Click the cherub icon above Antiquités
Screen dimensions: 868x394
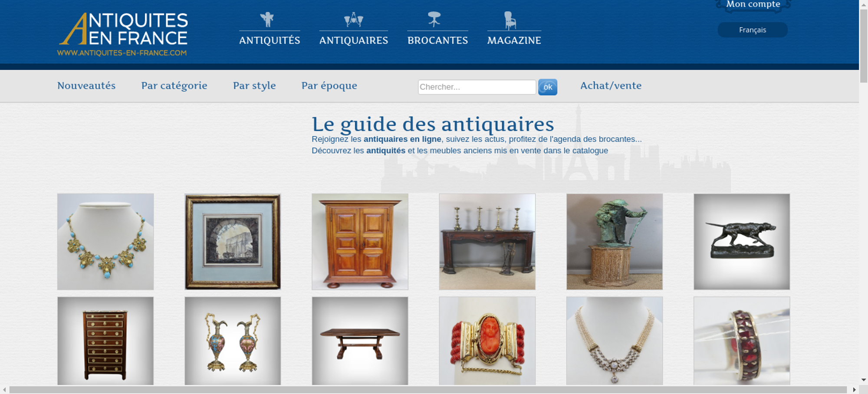[x=267, y=20]
